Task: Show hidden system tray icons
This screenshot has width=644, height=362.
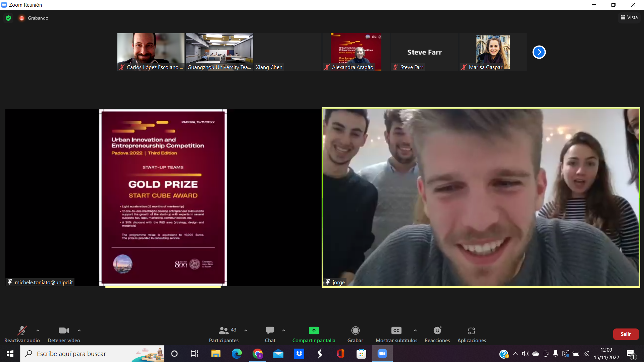Action: tap(516, 354)
